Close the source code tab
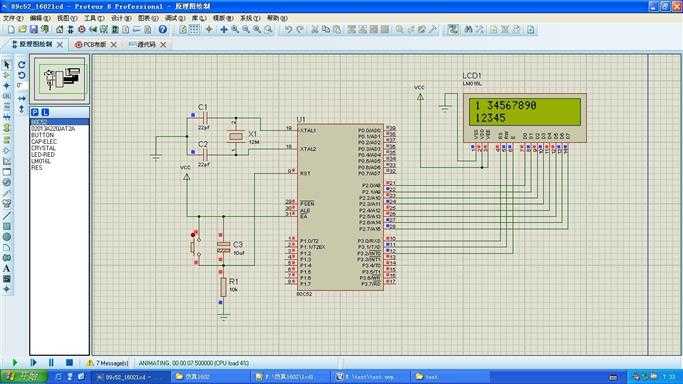This screenshot has height=384, width=683. [163, 45]
